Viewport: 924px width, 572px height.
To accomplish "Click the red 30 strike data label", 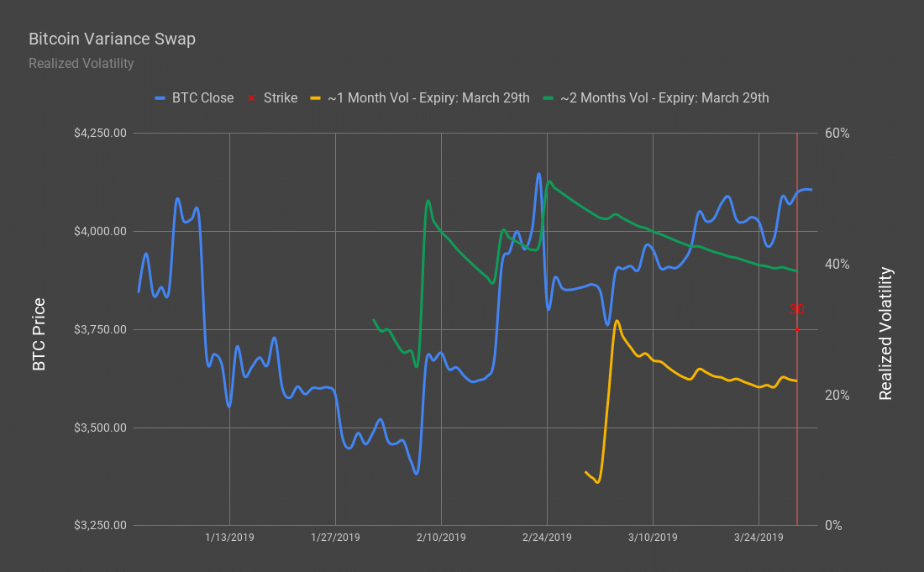I will coord(796,309).
